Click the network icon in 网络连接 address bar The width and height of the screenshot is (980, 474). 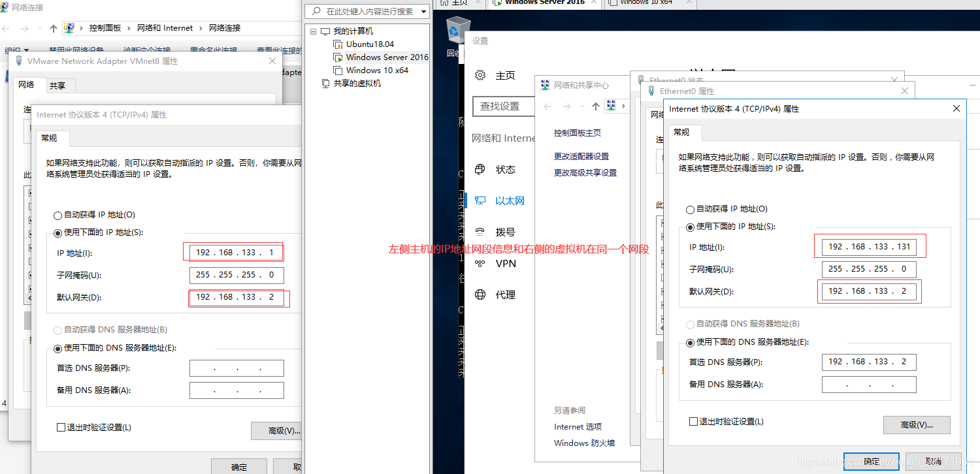(69, 28)
